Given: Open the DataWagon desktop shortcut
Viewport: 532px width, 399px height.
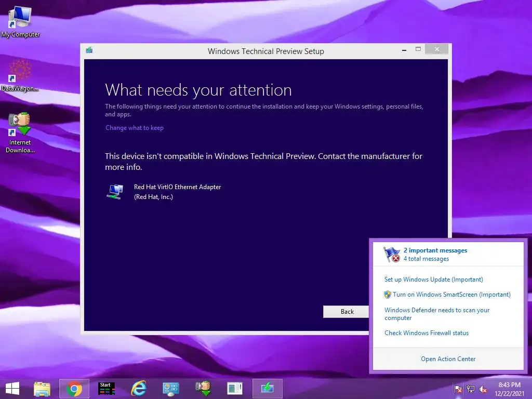Looking at the screenshot, I should [x=20, y=75].
